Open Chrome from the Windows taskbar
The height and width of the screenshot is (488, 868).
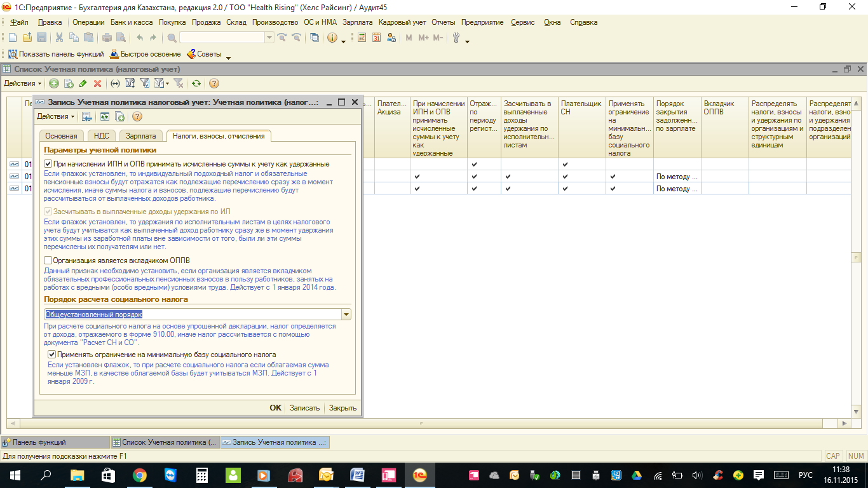139,475
